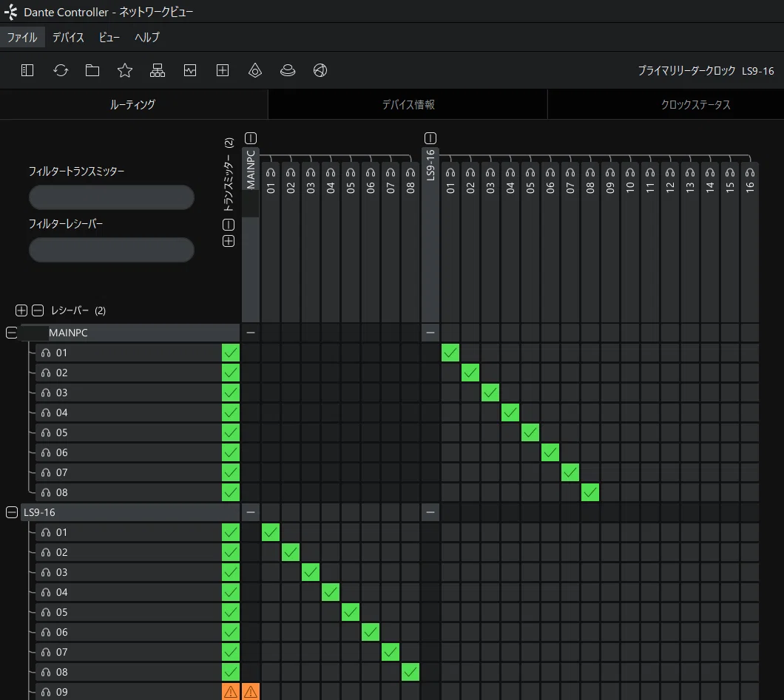Click the Dante Controller app logo
Viewport: 784px width, 700px height.
10,12
